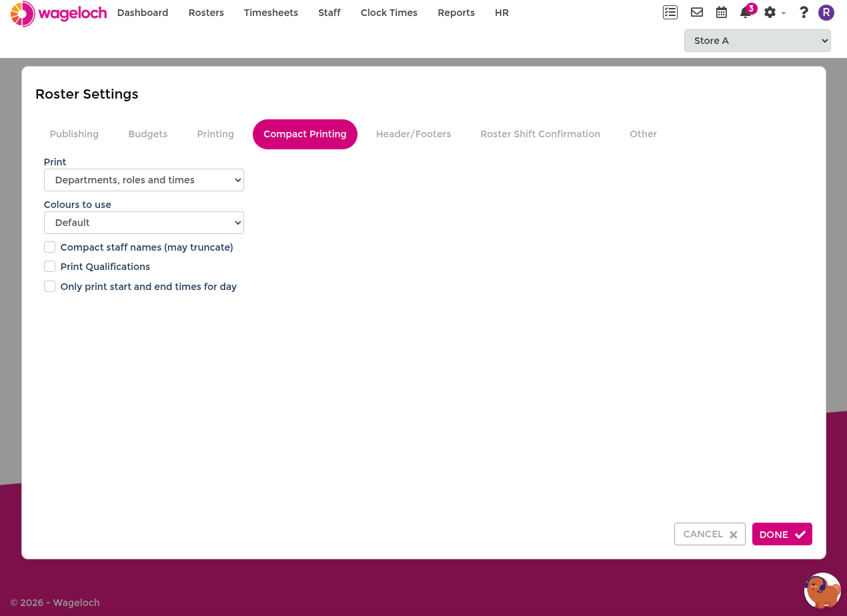This screenshot has width=847, height=616.
Task: Open the HR menu item
Action: pos(502,13)
